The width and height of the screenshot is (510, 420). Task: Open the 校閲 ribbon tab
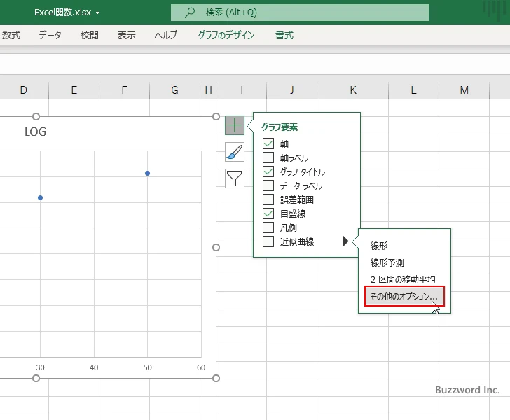90,35
